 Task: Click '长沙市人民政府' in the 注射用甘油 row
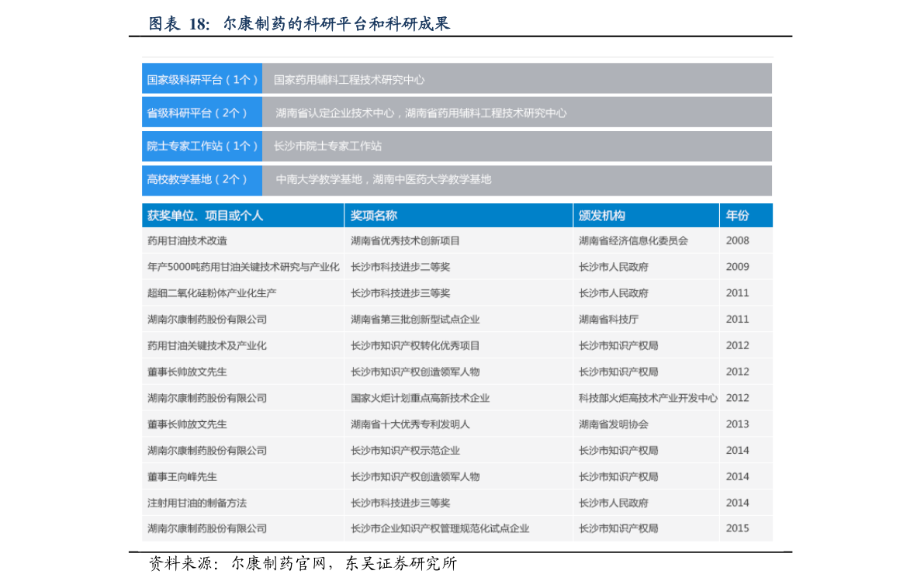[x=614, y=503]
